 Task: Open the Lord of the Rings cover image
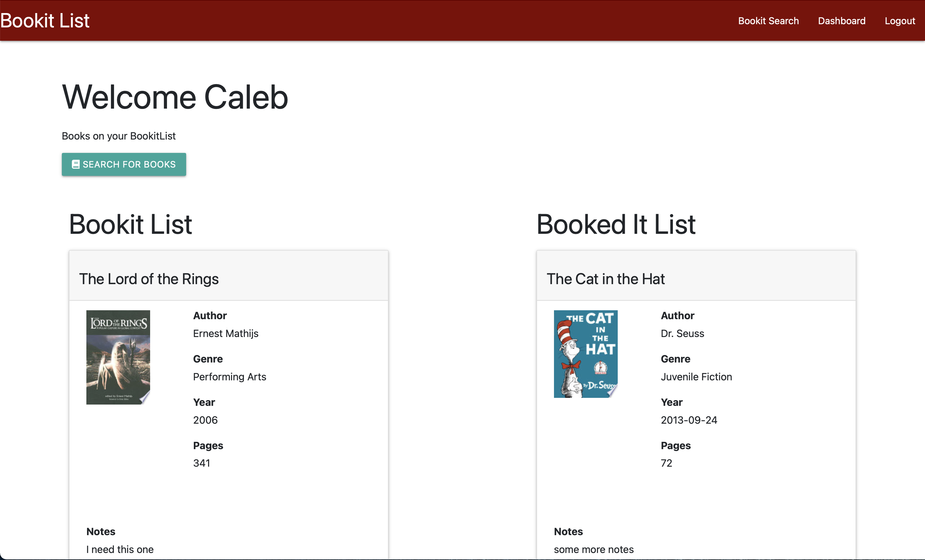point(118,357)
